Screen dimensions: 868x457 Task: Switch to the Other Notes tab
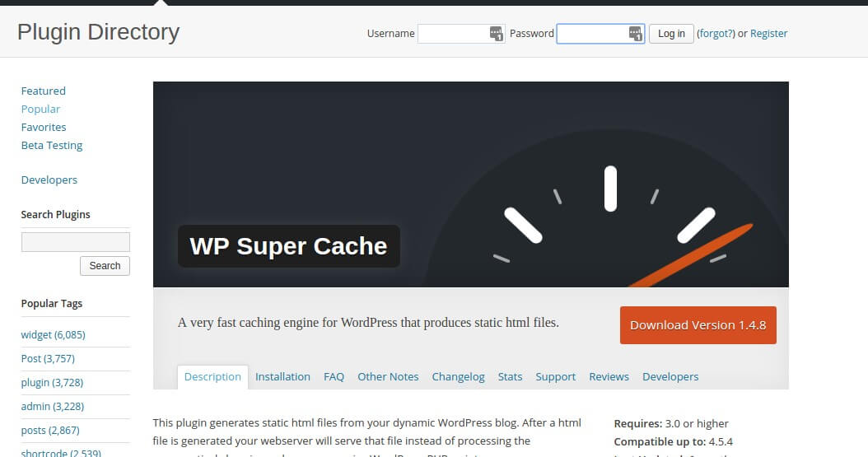tap(388, 377)
